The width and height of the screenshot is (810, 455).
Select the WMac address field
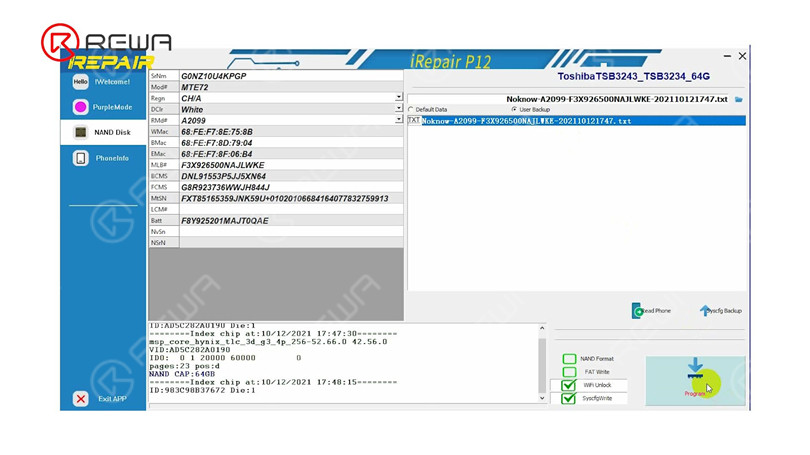click(291, 132)
